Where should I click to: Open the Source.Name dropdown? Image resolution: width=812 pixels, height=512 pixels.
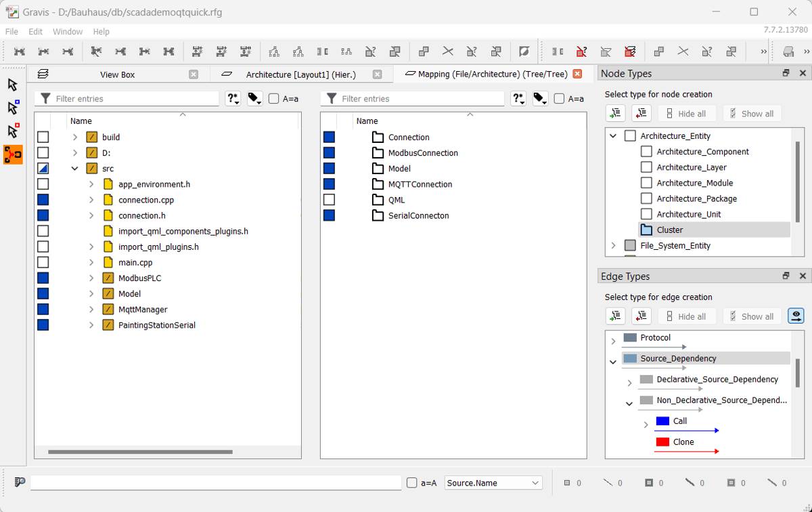[493, 483]
